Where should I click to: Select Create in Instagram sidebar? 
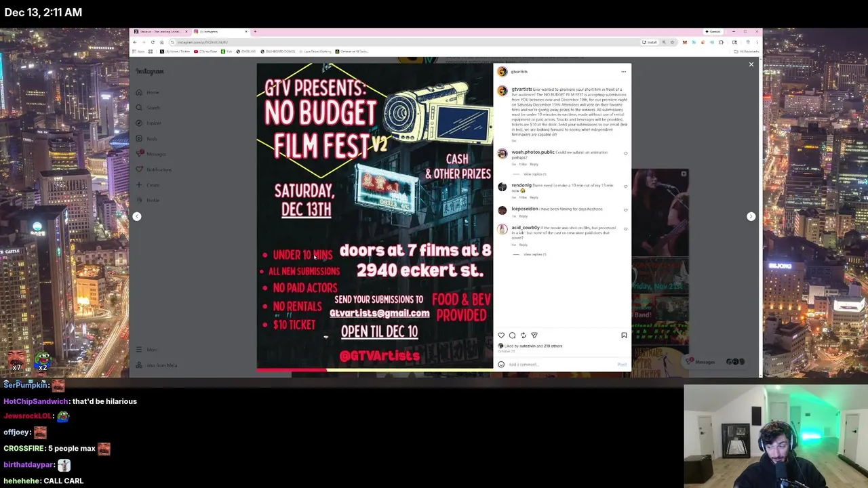[x=148, y=185]
